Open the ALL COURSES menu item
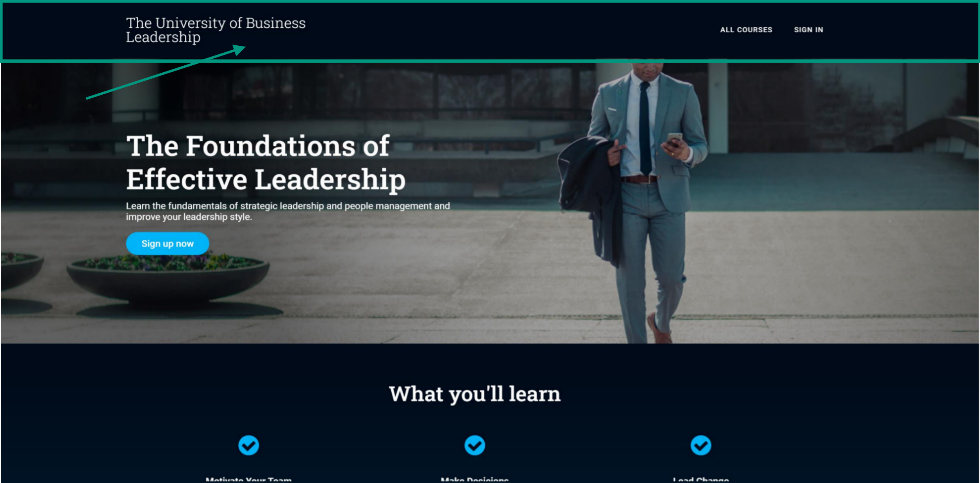Viewport: 980px width, 483px height. [746, 30]
